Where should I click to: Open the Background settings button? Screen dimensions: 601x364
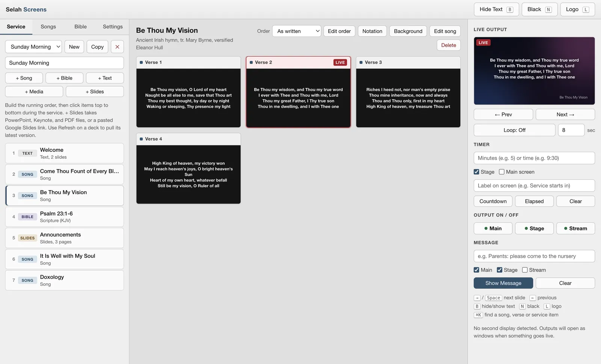[408, 31]
